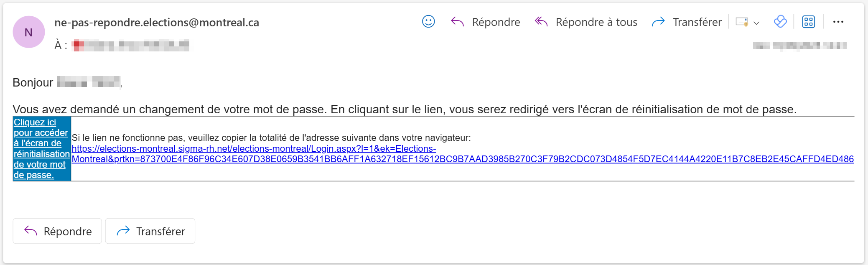Expand the chevron beside the envelope icon

(x=756, y=23)
